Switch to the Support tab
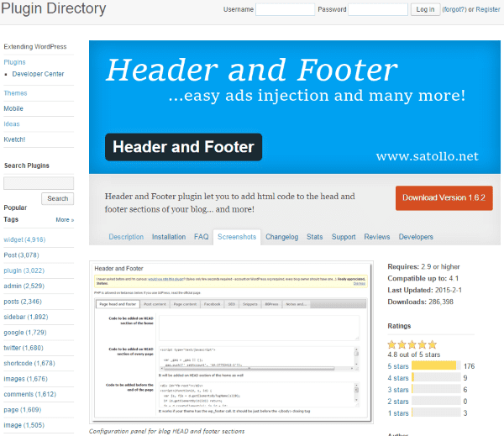This screenshot has height=436, width=504. (344, 237)
